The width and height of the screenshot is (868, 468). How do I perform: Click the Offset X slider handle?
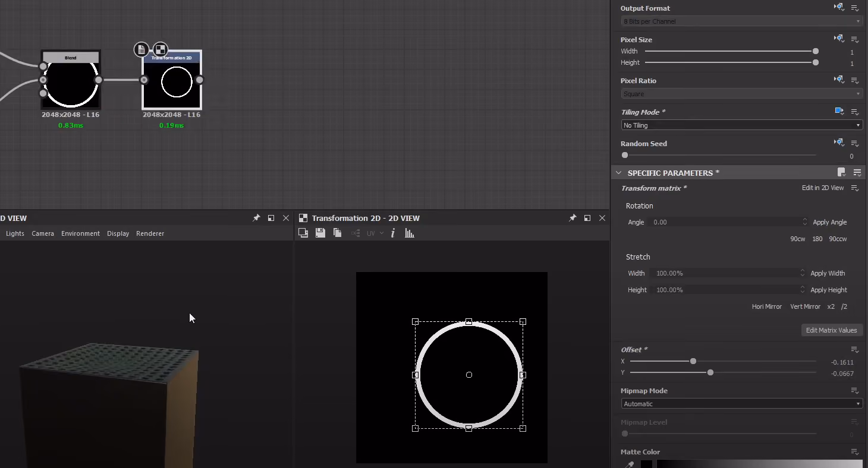[693, 361]
